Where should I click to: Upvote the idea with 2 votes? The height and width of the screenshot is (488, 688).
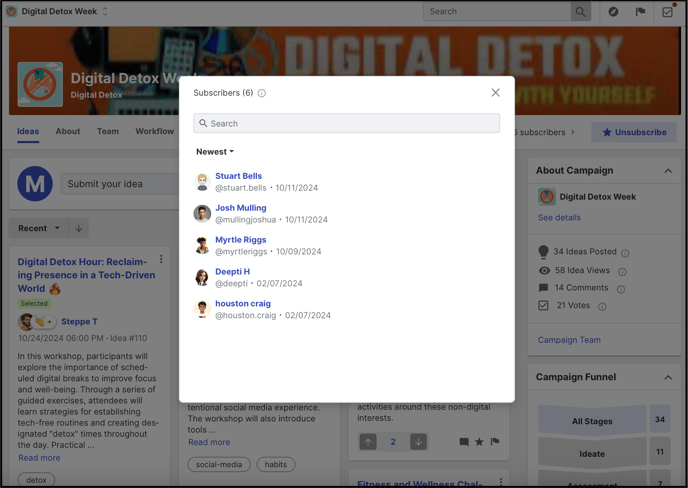click(x=368, y=442)
